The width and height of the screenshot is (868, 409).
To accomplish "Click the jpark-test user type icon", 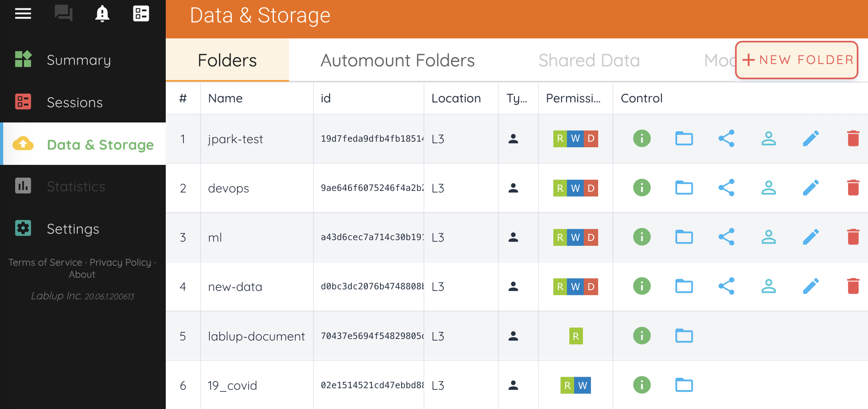I will 513,138.
